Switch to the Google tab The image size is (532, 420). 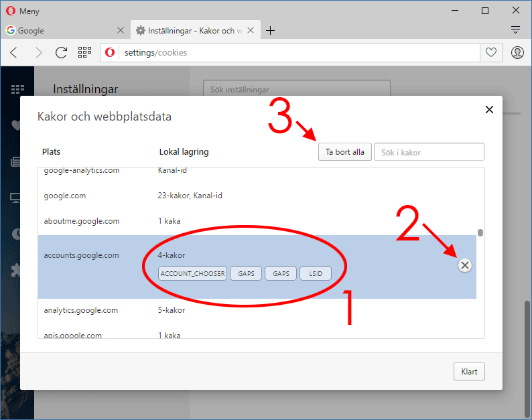click(64, 30)
